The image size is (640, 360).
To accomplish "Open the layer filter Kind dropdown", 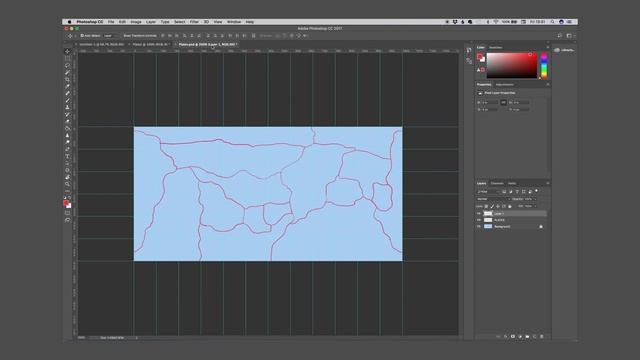I will click(488, 191).
